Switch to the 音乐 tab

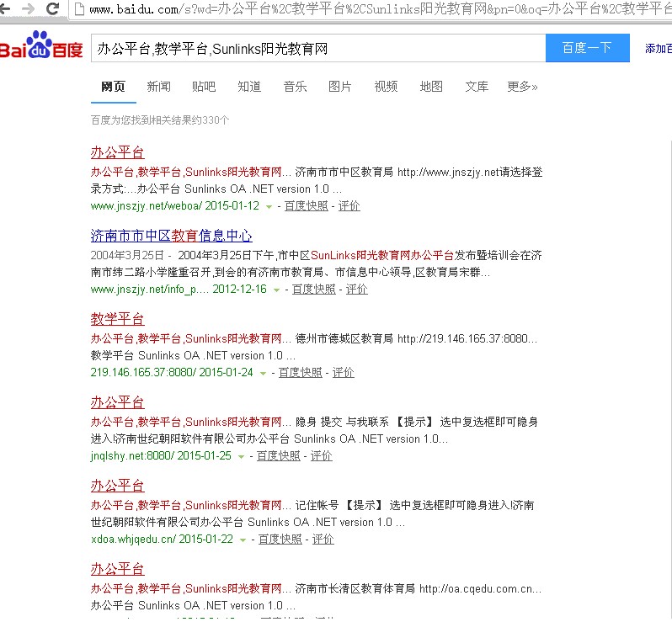pos(295,87)
